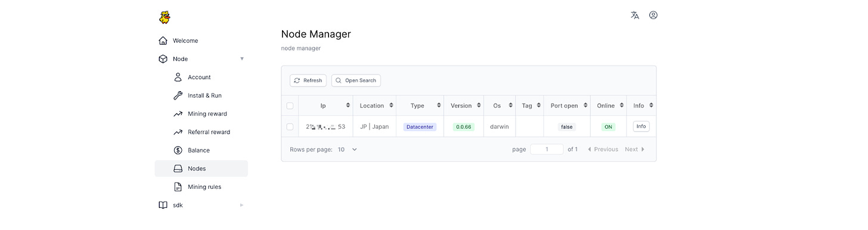Collapse the Node sidebar section
This screenshot has width=868, height=230.
(201, 59)
